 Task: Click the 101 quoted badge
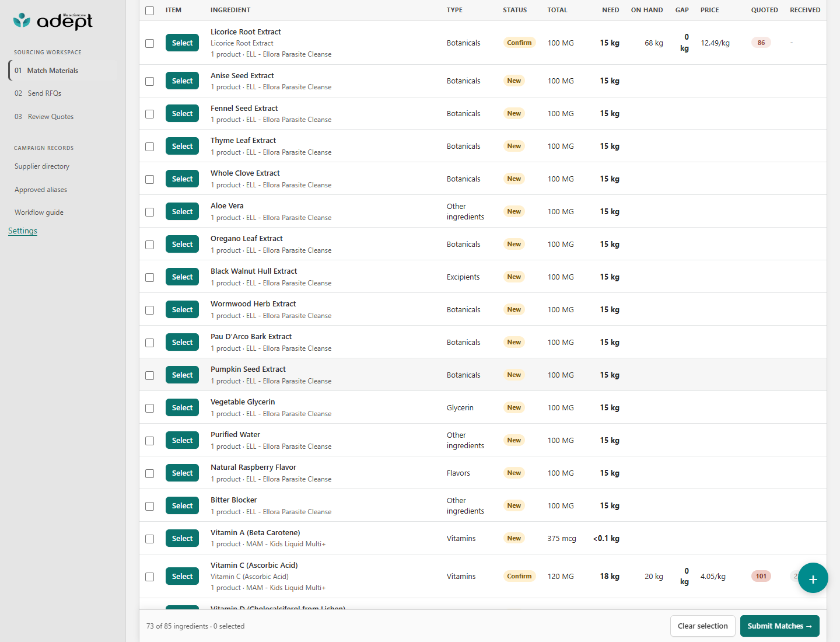coord(761,576)
